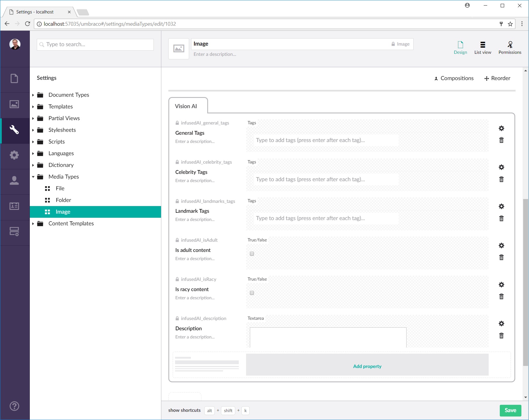Click the Save button
Screen dimensions: 529x420
[x=510, y=410]
